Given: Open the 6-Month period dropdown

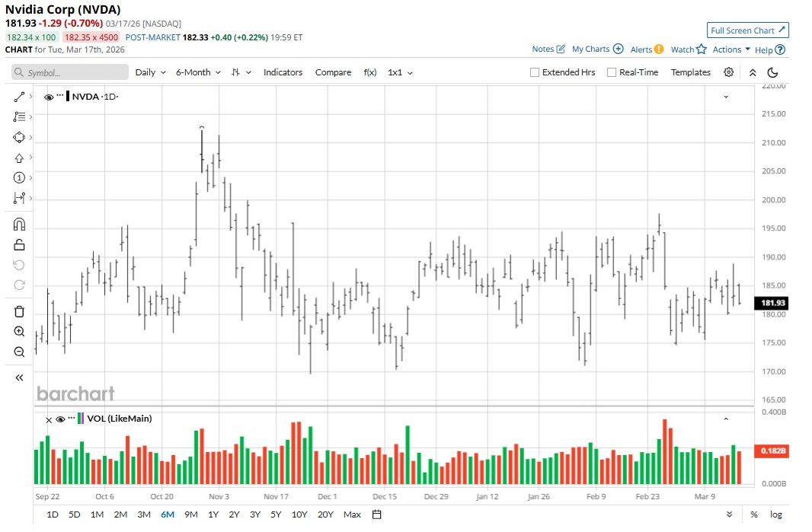Looking at the screenshot, I should pyautogui.click(x=198, y=72).
